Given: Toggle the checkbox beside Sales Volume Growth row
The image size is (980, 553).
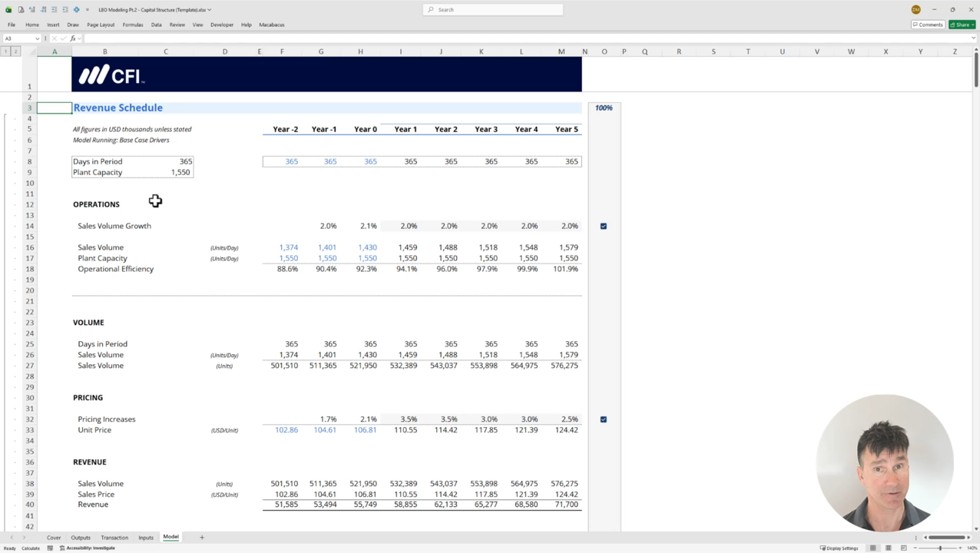Looking at the screenshot, I should click(604, 226).
